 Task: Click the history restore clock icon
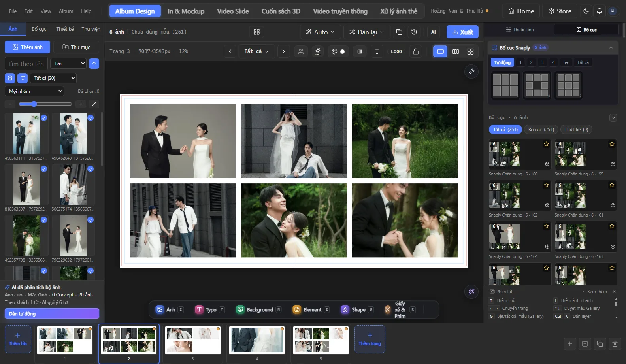coord(414,32)
